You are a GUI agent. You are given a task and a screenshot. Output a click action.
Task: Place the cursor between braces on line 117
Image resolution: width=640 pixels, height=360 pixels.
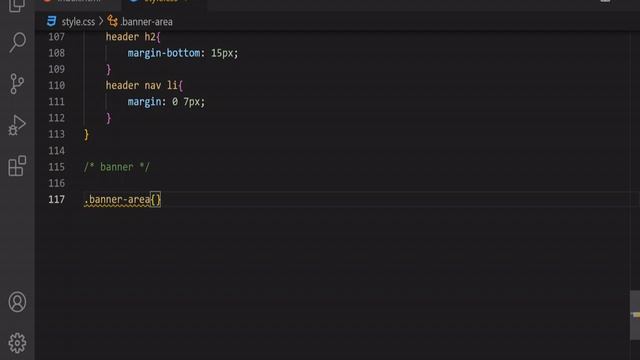coord(156,200)
